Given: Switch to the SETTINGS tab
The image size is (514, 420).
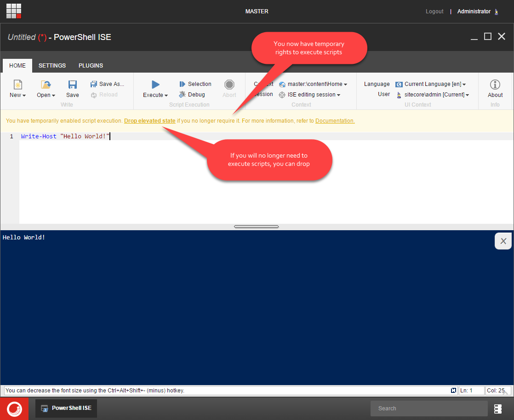Looking at the screenshot, I should point(52,66).
